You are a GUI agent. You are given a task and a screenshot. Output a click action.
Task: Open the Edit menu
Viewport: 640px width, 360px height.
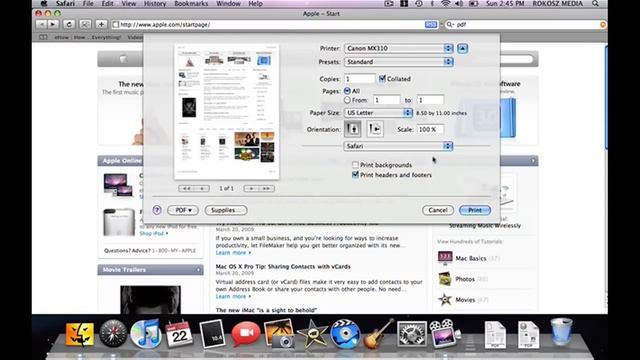click(107, 4)
